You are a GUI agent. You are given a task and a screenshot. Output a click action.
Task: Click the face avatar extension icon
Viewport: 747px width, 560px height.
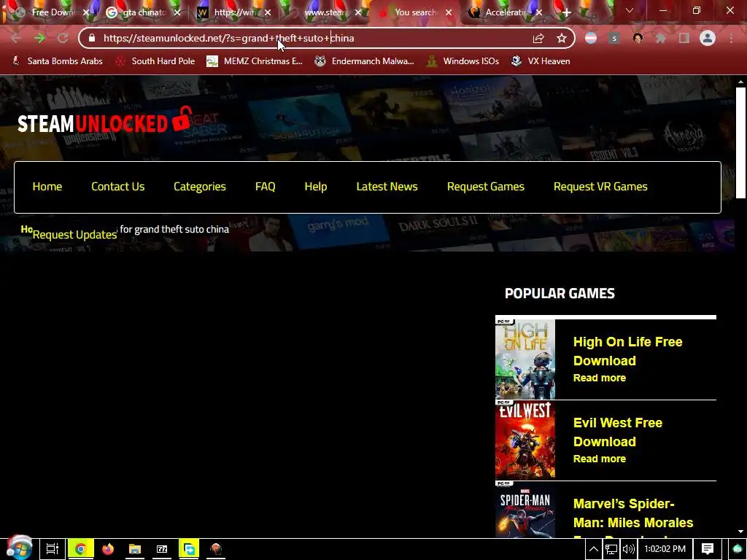638,38
